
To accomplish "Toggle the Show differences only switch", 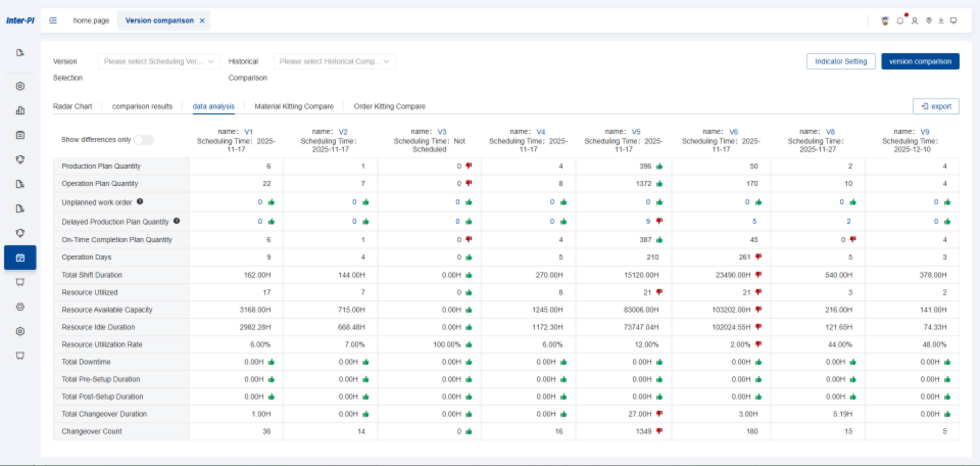I will [143, 140].
